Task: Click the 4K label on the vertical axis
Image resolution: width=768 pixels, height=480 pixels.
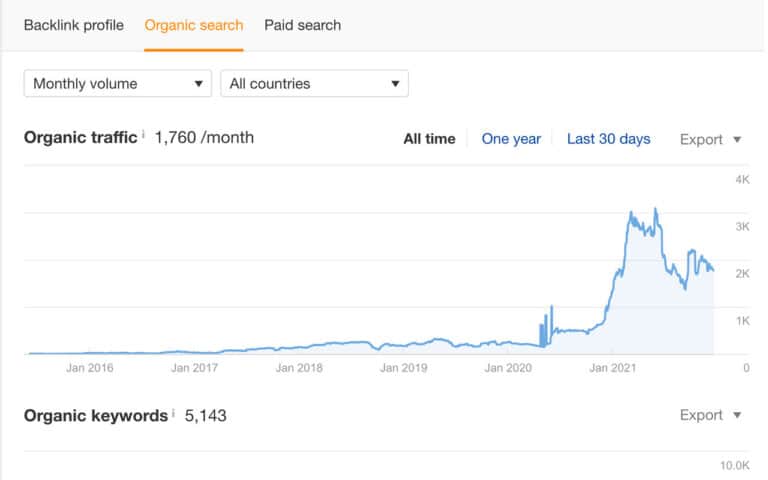Action: [x=742, y=180]
